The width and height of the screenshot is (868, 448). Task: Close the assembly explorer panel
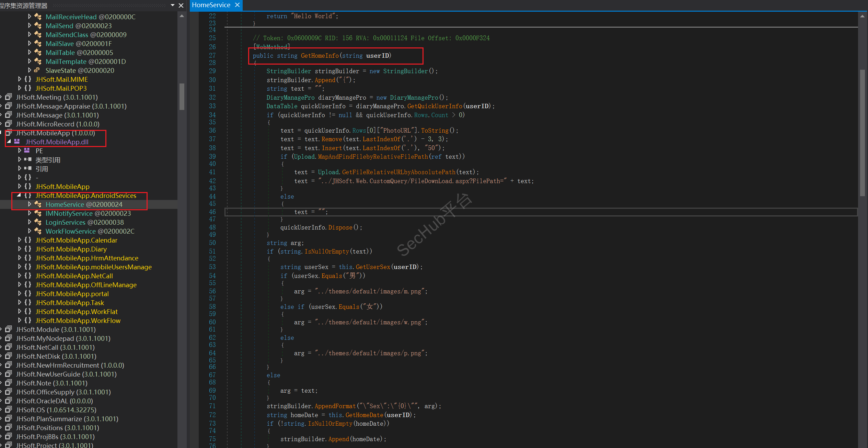[x=181, y=5]
